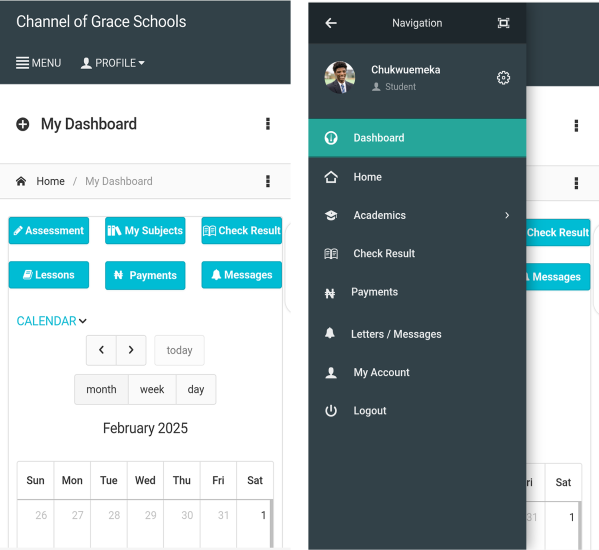Open Messages button in the left panel
Image resolution: width=599 pixels, height=550 pixels.
tap(242, 275)
